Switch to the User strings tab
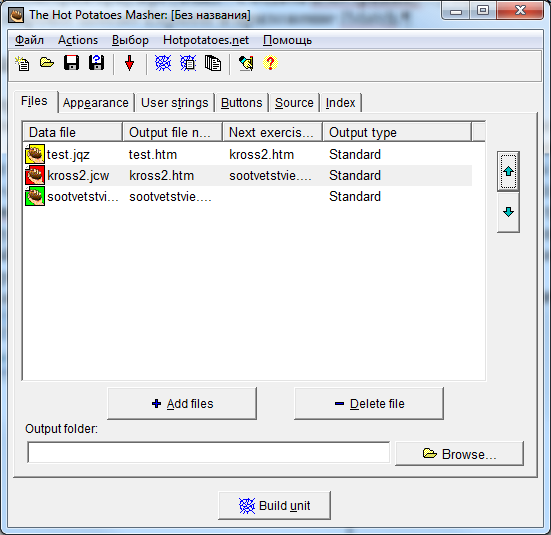The image size is (551, 535). (x=175, y=103)
